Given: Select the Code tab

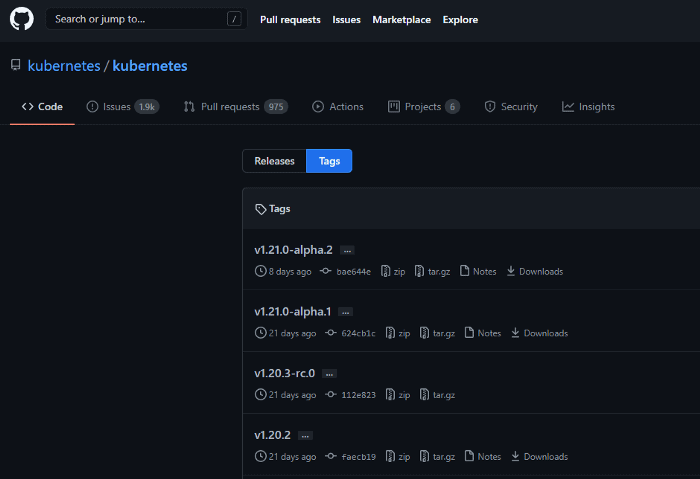Looking at the screenshot, I should coord(42,107).
